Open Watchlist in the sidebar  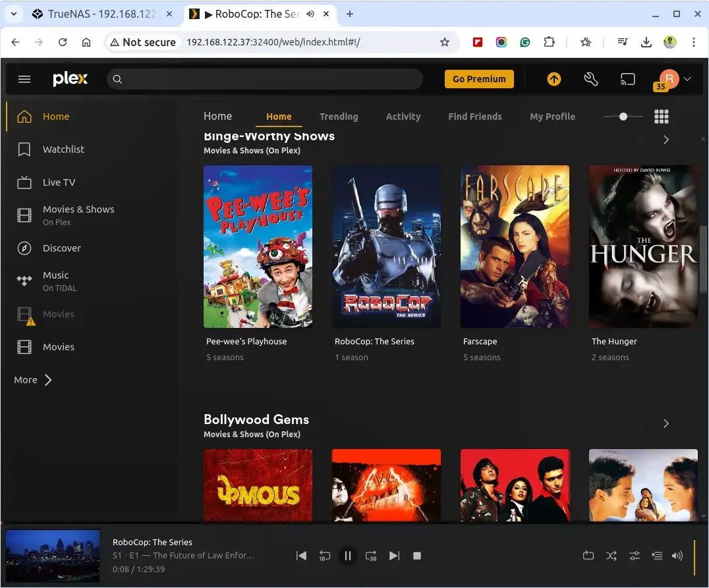click(x=63, y=149)
